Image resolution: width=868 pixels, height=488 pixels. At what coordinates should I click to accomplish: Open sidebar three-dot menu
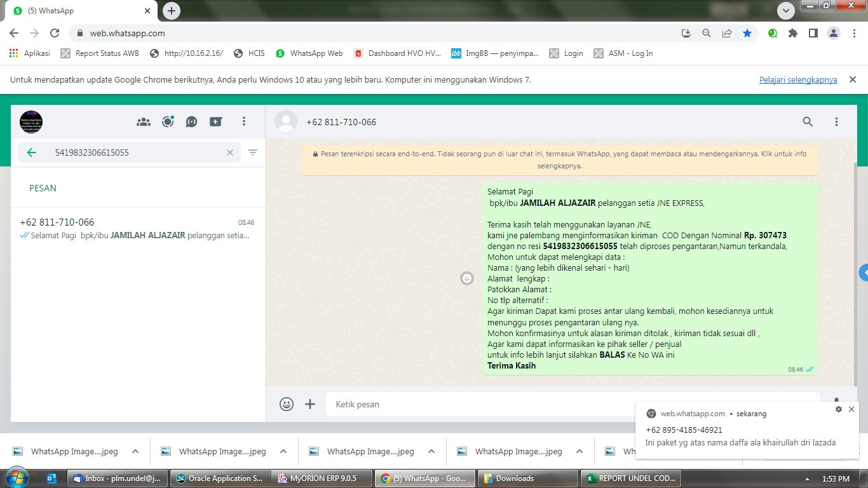click(244, 121)
